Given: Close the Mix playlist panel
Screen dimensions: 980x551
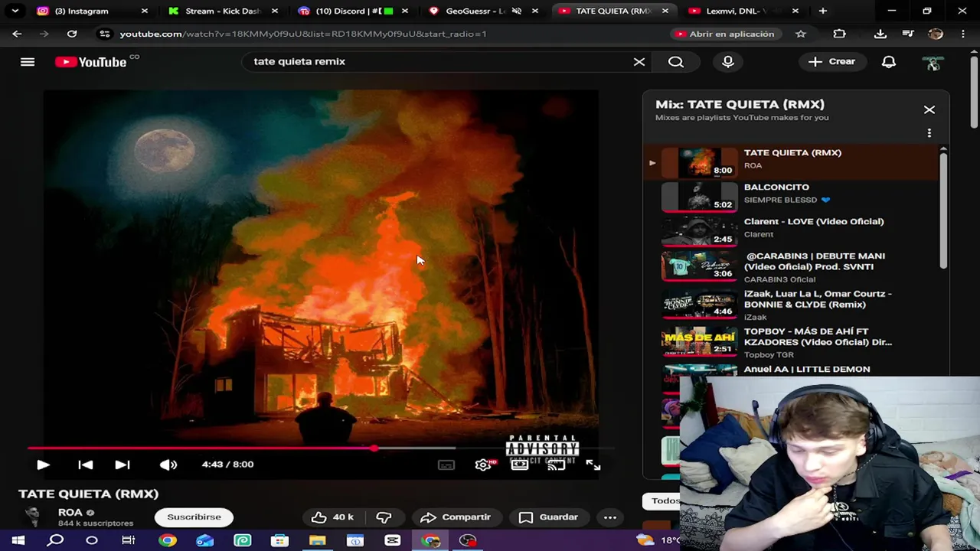Looking at the screenshot, I should click(x=929, y=109).
